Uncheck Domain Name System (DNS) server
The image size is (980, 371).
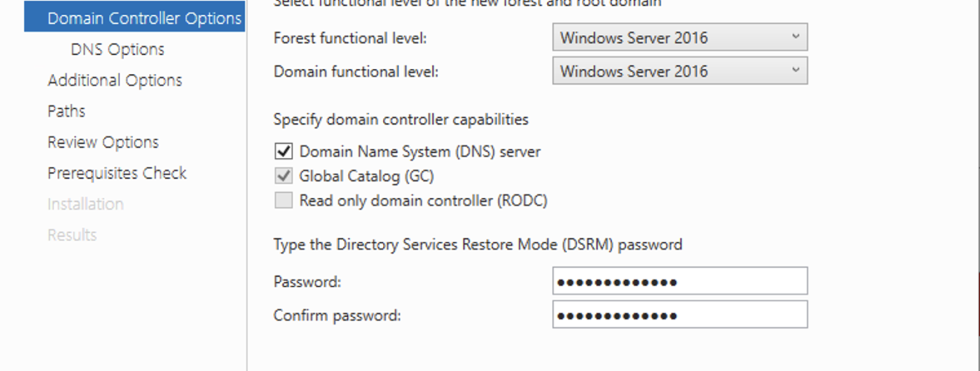click(x=284, y=152)
